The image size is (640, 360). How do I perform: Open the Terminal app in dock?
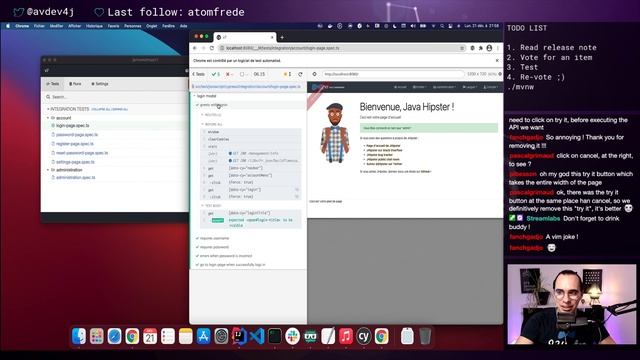pos(275,336)
